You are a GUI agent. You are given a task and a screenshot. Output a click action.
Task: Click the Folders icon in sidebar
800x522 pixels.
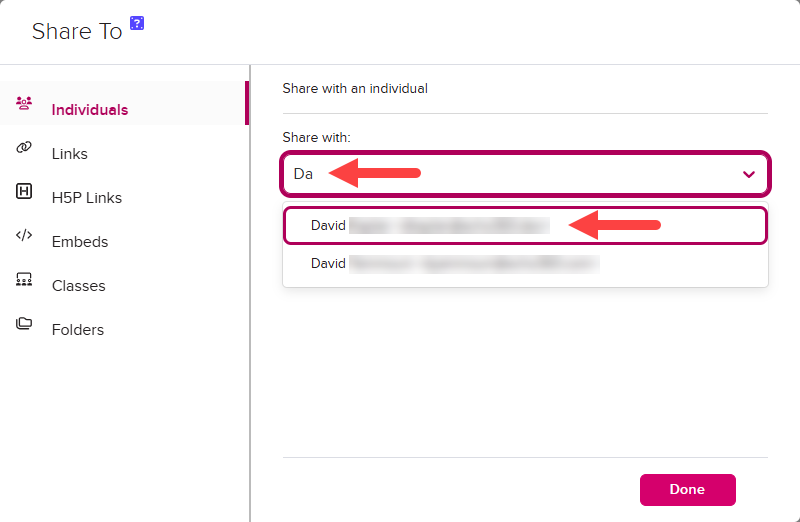tap(25, 324)
